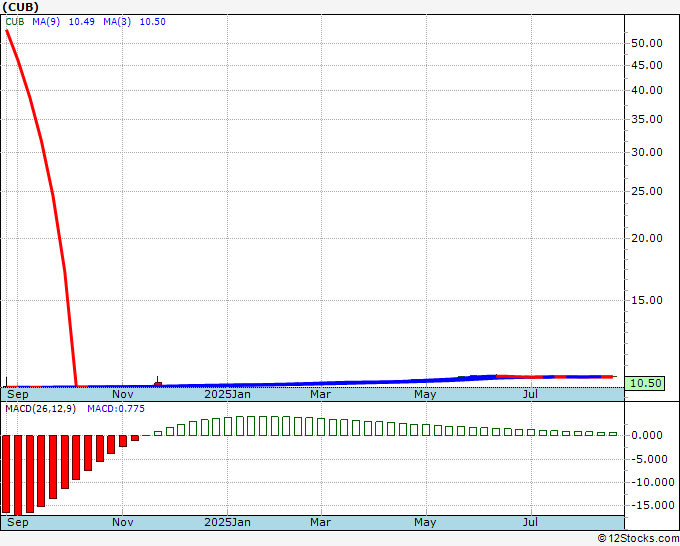This screenshot has height=546, width=680.
Task: Click Mar on the MACD panel date axis
Action: (x=320, y=522)
